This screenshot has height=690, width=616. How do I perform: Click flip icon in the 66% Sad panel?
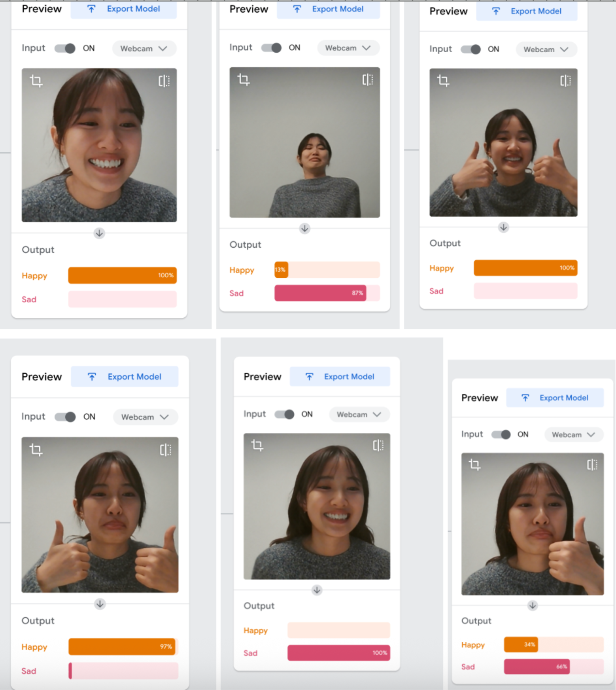(x=592, y=464)
